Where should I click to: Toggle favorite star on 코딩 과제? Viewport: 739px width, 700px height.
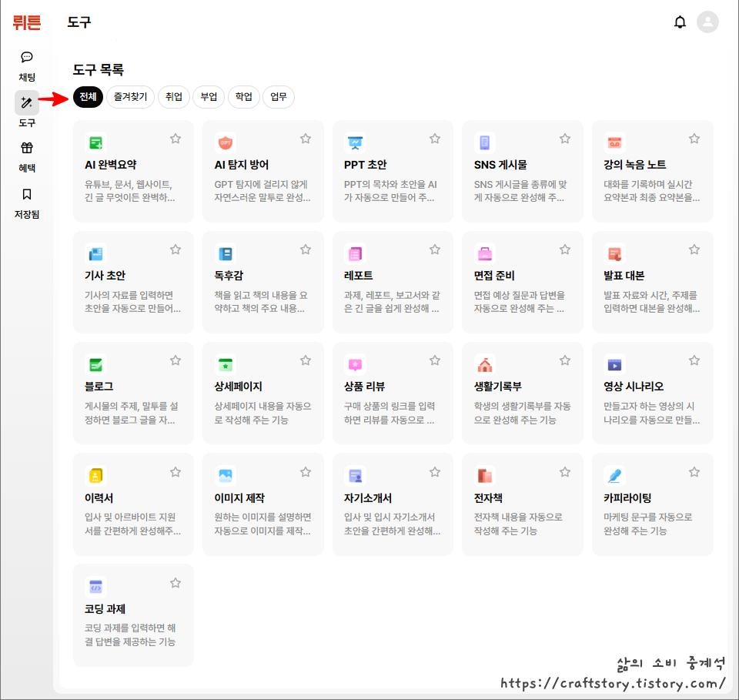176,583
